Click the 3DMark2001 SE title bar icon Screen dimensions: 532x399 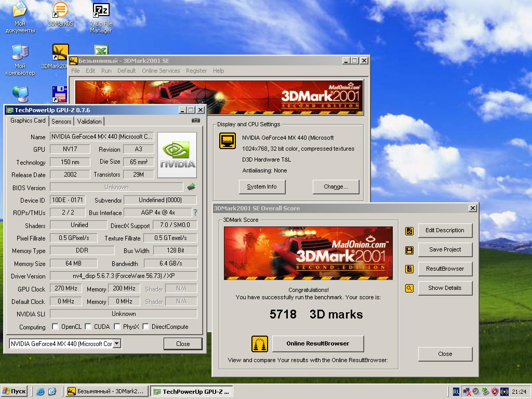click(73, 61)
